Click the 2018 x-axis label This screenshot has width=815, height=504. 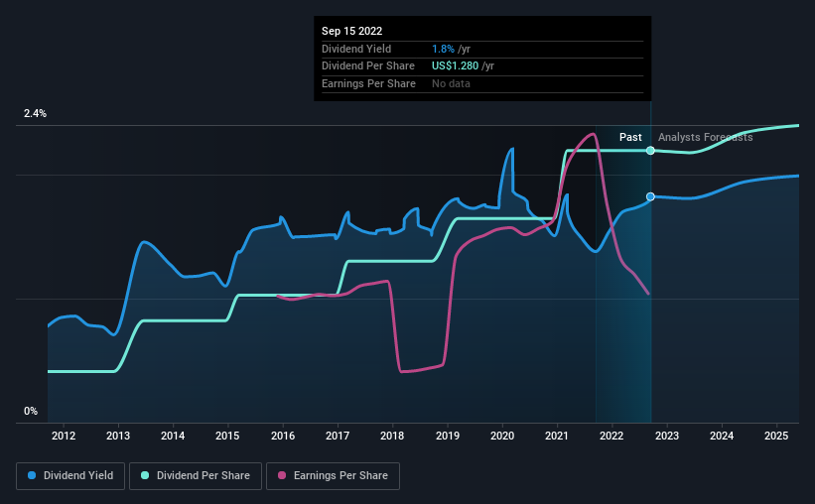392,436
